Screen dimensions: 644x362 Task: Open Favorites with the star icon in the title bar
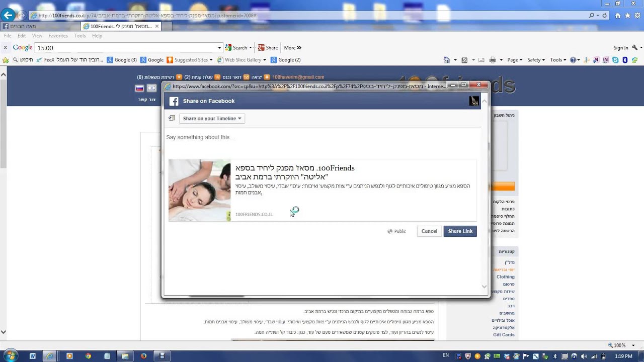pos(627,16)
